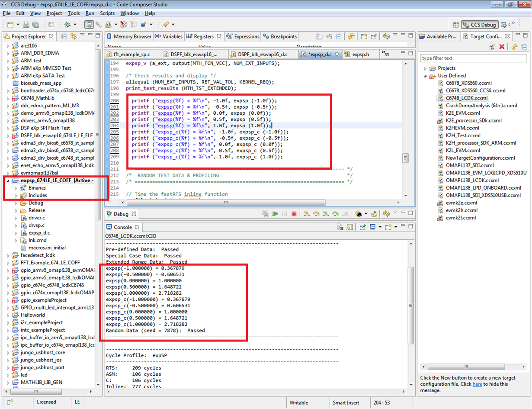Open the expsp.h editor tab
The width and height of the screenshot is (532, 409).
click(x=360, y=54)
